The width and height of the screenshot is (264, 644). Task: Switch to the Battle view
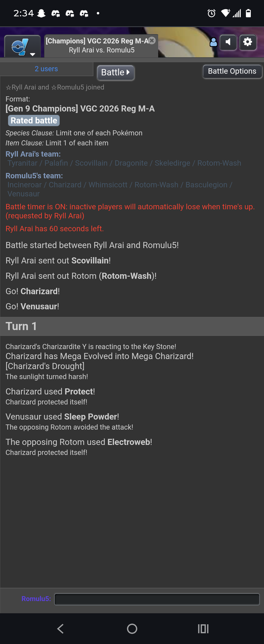click(116, 72)
